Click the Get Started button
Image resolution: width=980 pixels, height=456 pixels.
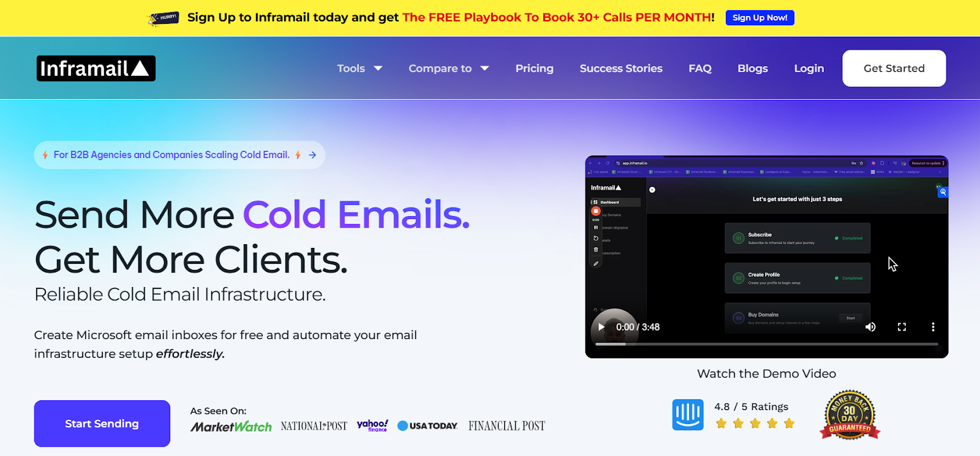tap(894, 69)
